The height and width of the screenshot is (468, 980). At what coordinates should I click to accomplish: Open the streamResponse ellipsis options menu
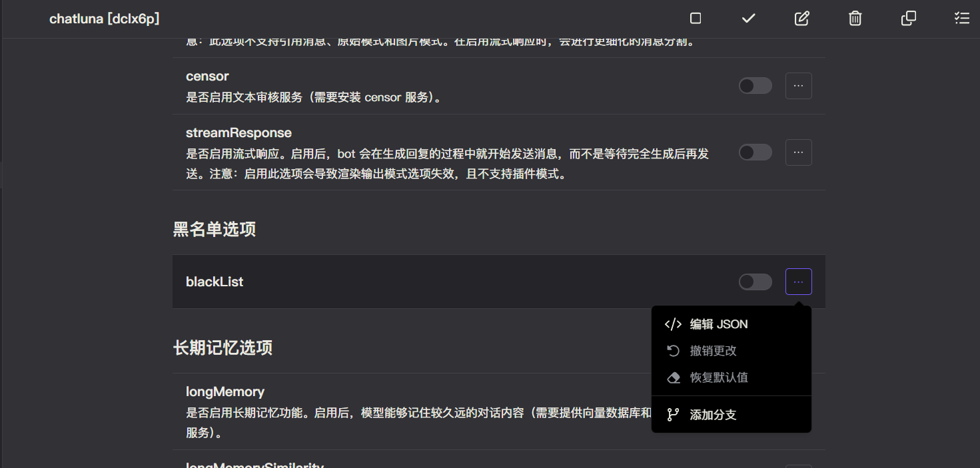pos(798,152)
